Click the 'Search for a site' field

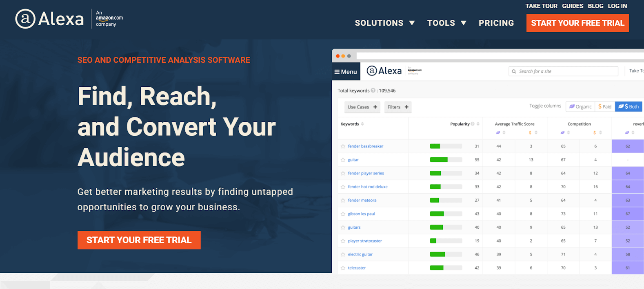coord(564,71)
